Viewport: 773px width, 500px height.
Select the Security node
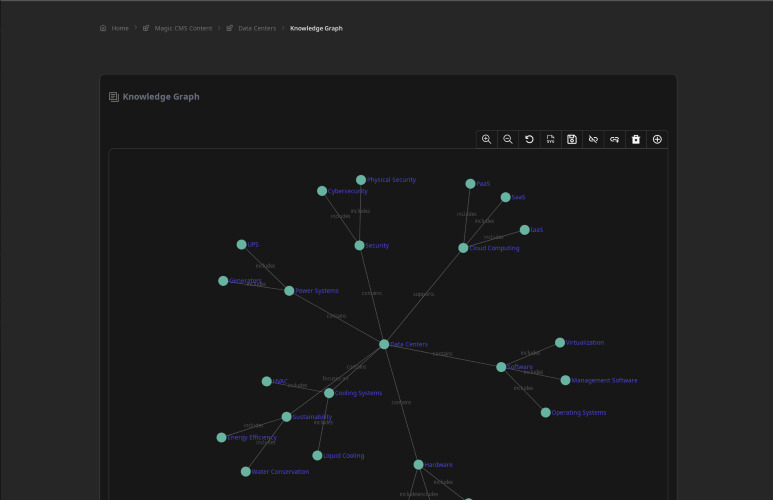359,246
